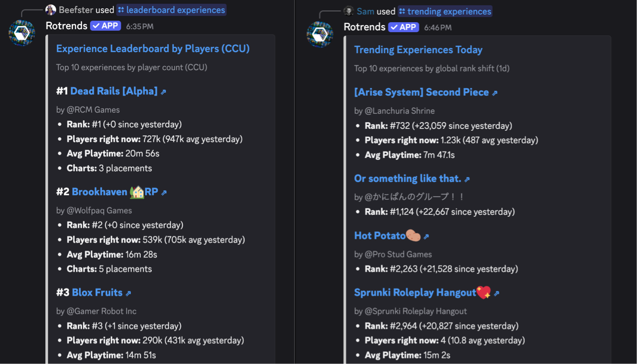Click Sam's profile avatar
Viewport: 637px width, 364px height.
tap(348, 10)
